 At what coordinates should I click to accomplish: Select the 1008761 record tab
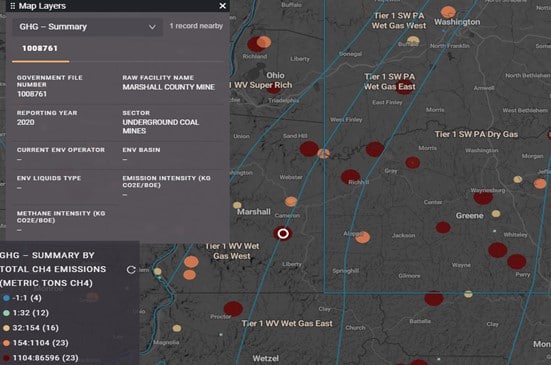(40, 48)
